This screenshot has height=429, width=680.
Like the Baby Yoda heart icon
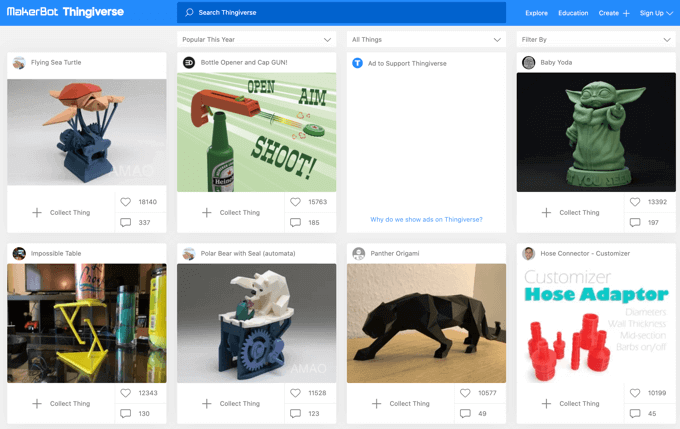635,202
